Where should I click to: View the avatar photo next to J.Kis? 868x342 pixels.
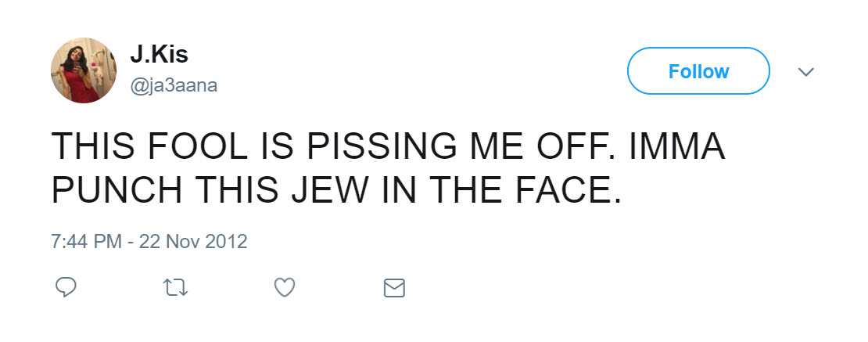tap(85, 70)
